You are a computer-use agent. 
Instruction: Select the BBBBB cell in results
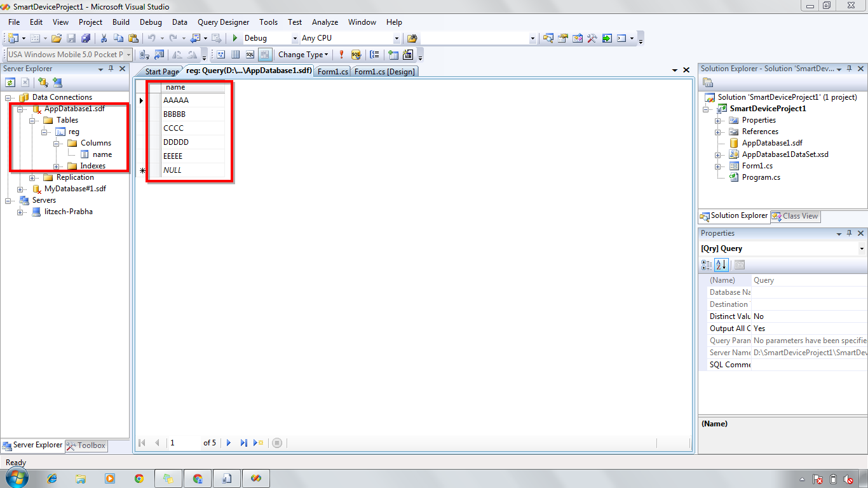pos(193,114)
